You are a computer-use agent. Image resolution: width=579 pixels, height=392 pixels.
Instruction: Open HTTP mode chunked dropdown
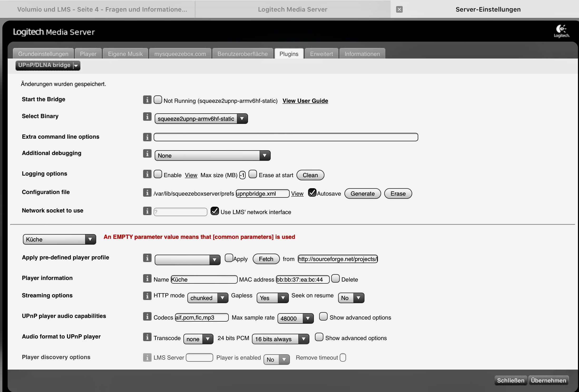click(x=208, y=298)
